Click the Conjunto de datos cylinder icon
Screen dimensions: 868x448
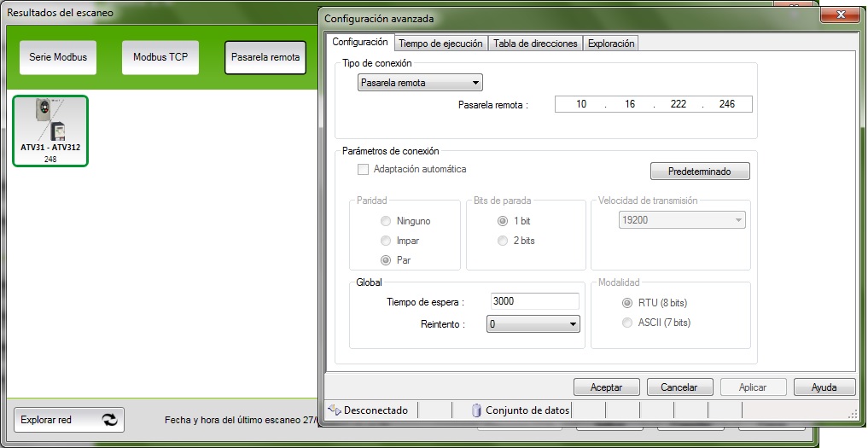click(x=476, y=410)
